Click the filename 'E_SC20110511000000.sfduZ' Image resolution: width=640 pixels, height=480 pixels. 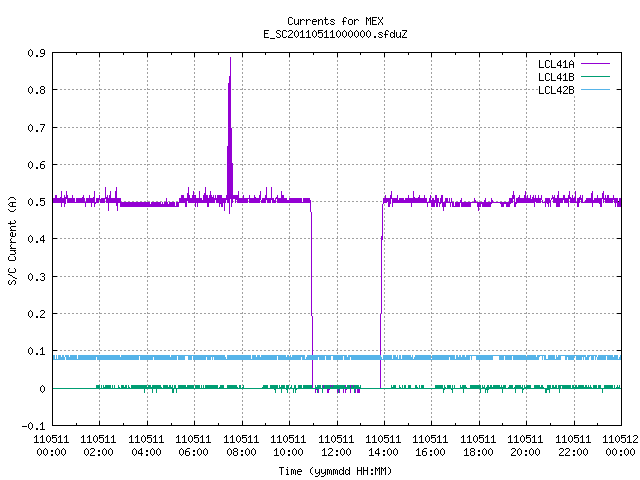tap(335, 34)
